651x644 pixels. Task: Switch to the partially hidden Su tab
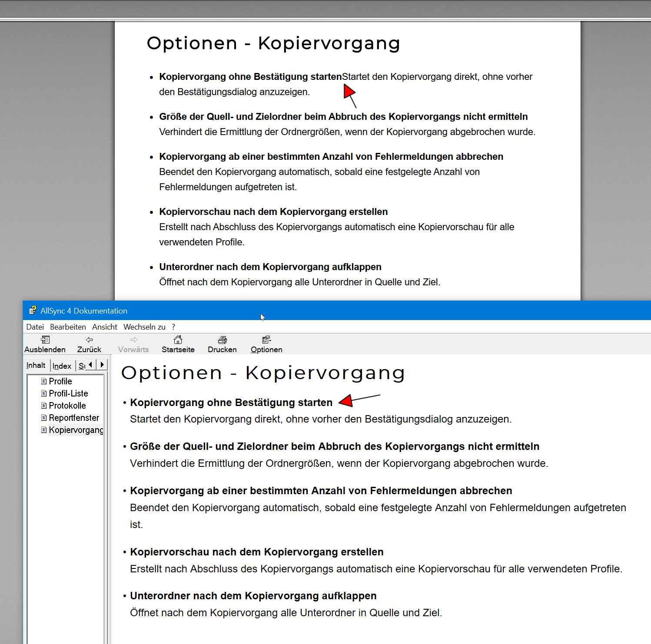click(x=81, y=366)
